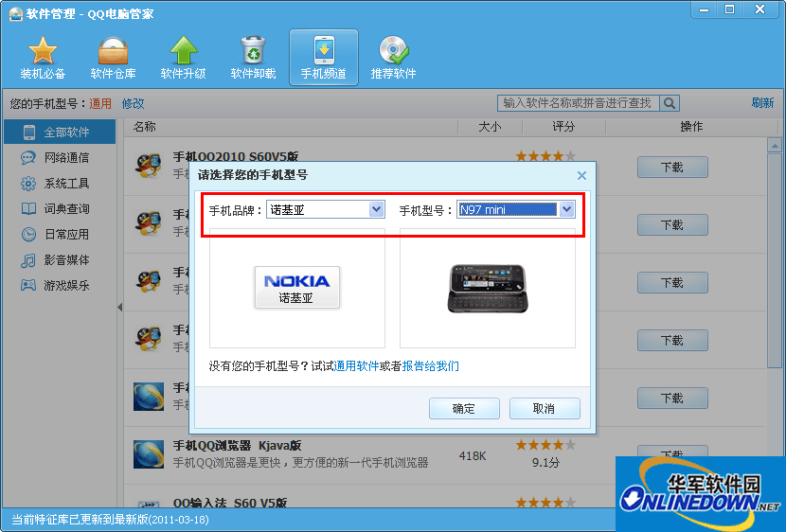This screenshot has width=786, height=532.
Task: Select the 网络通信 category
Action: tap(60, 158)
